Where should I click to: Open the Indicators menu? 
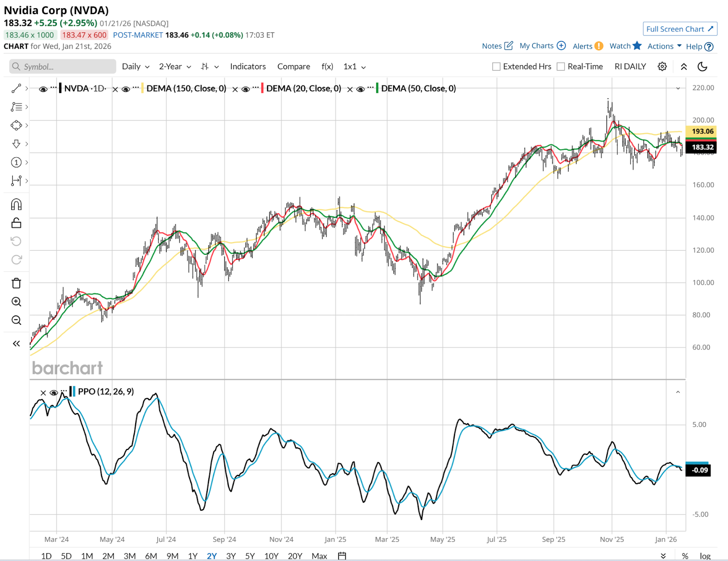click(248, 66)
